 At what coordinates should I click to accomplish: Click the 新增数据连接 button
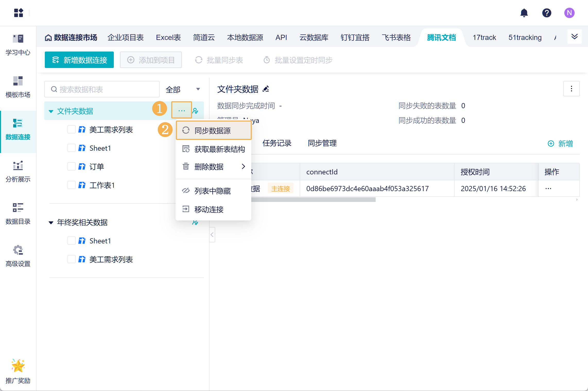79,60
